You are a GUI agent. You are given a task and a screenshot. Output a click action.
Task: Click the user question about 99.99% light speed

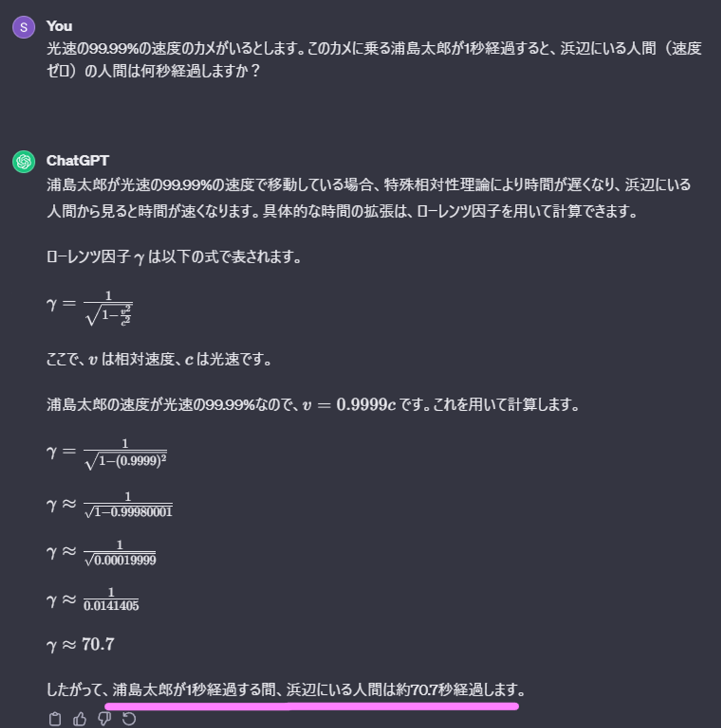tap(374, 59)
